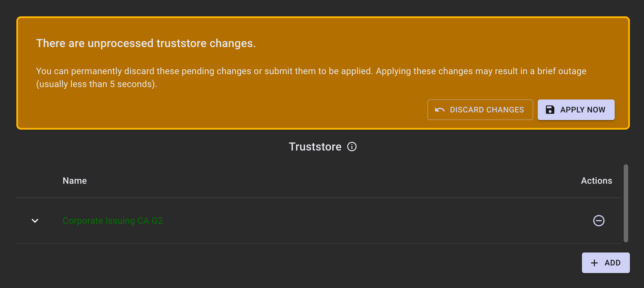
Task: Click the Actions column header
Action: tap(596, 181)
